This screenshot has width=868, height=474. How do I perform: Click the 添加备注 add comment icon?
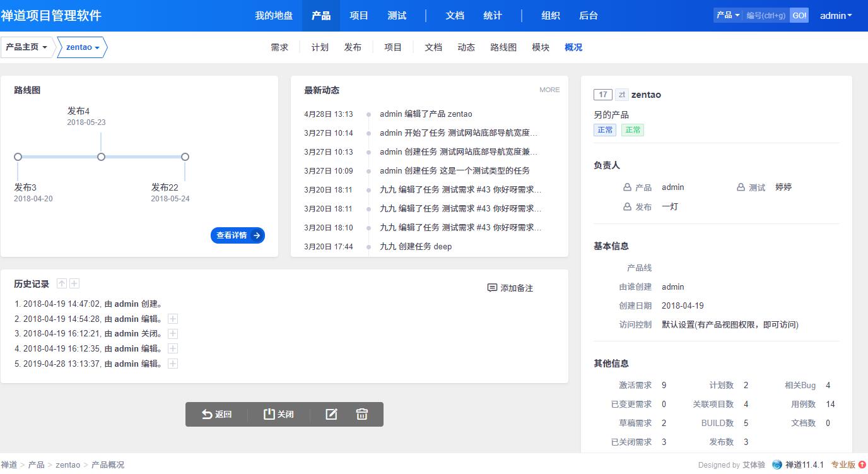[492, 288]
